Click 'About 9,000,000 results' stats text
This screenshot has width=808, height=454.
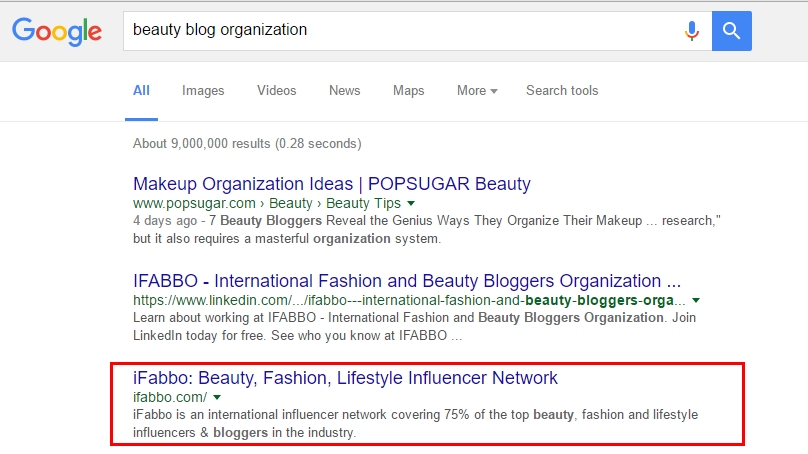(247, 143)
